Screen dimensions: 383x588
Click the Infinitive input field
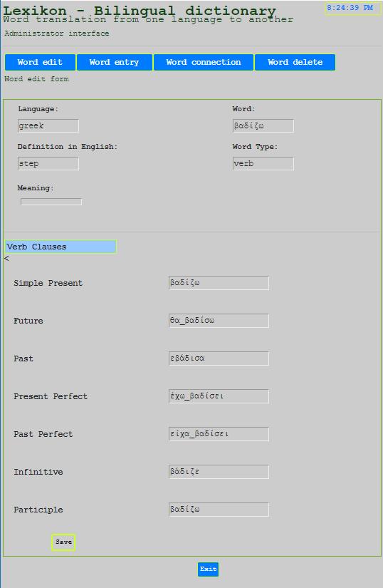click(219, 472)
